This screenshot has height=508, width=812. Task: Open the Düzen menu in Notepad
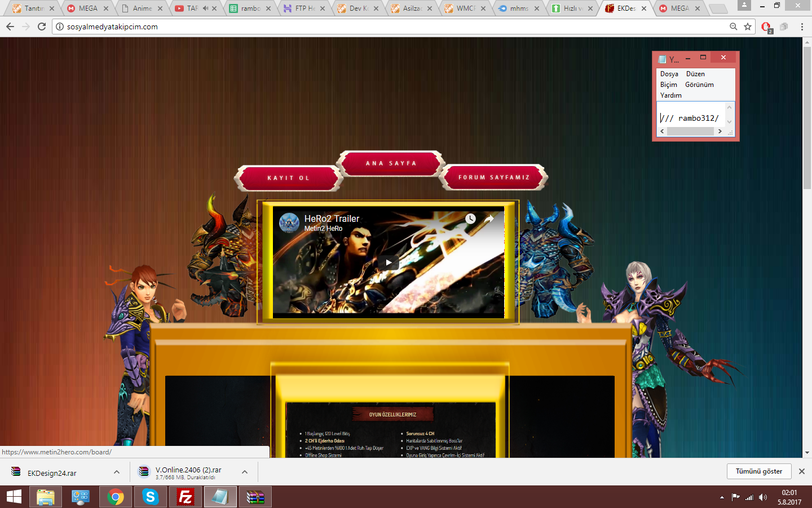pos(695,74)
